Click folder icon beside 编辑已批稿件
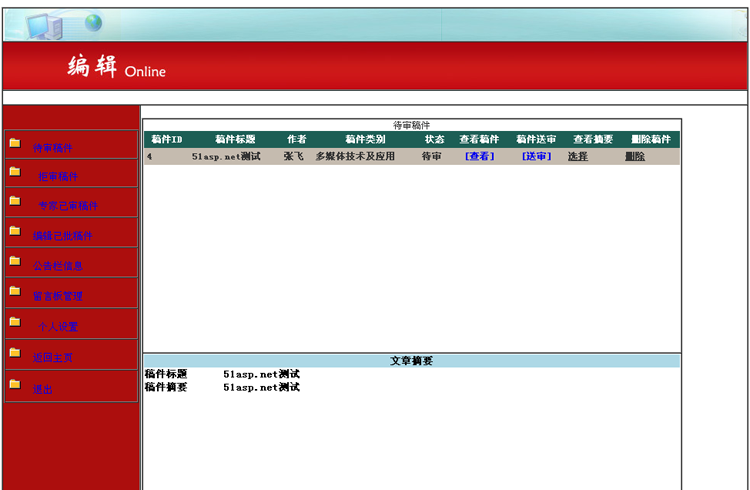This screenshot has height=490, width=750. 15,231
